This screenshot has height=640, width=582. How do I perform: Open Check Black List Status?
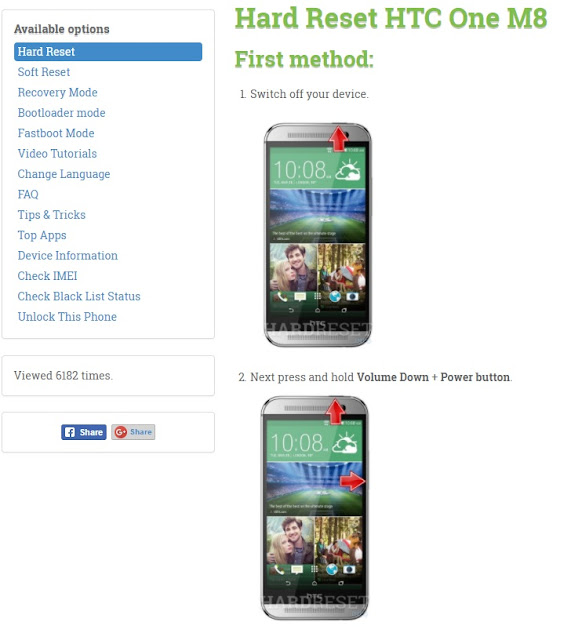(79, 296)
